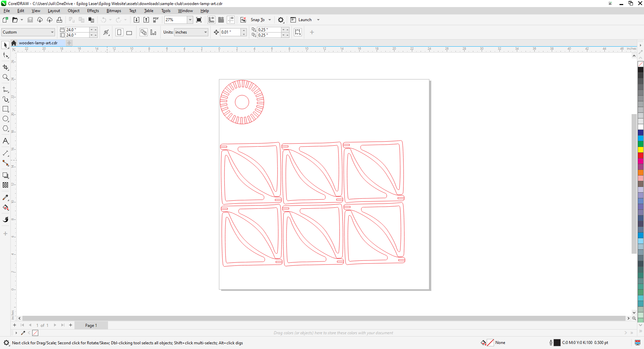Toggle show rulers

[211, 20]
